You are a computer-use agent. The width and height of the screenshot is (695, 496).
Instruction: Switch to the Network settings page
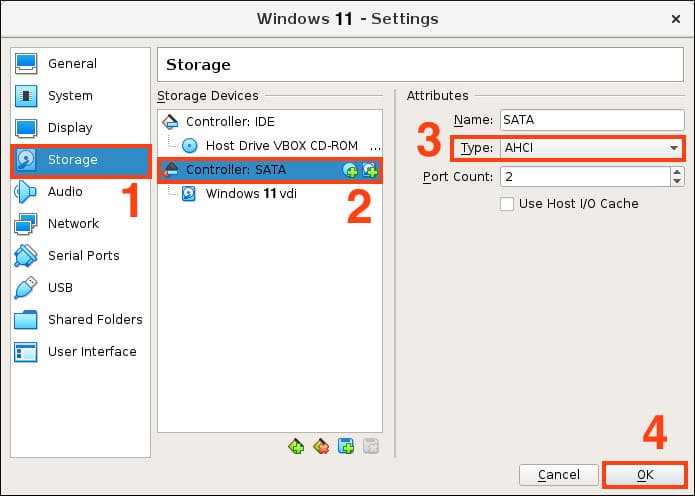pos(73,224)
